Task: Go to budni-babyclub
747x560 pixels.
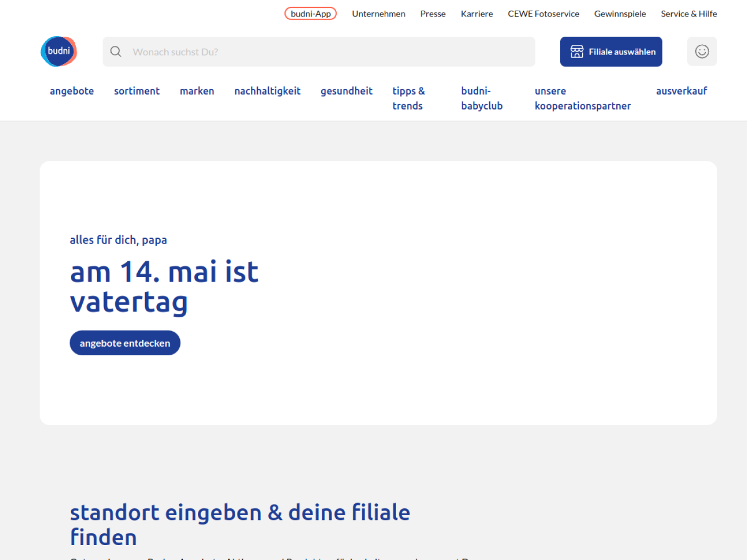Action: [x=482, y=98]
